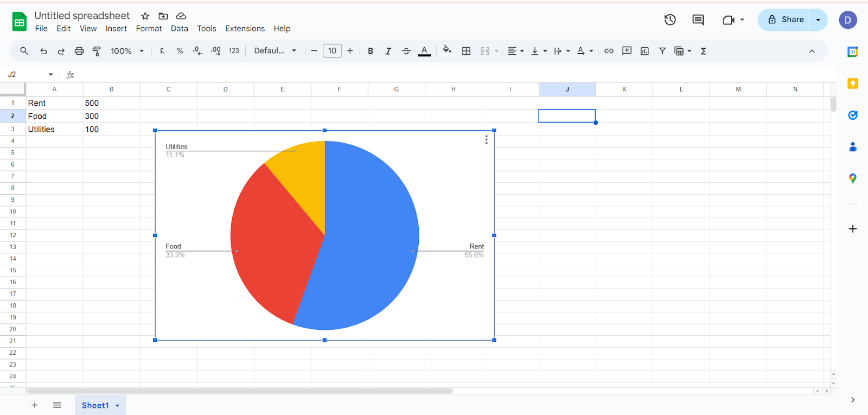This screenshot has height=415, width=868.
Task: Open the Insert menu
Action: tap(116, 29)
